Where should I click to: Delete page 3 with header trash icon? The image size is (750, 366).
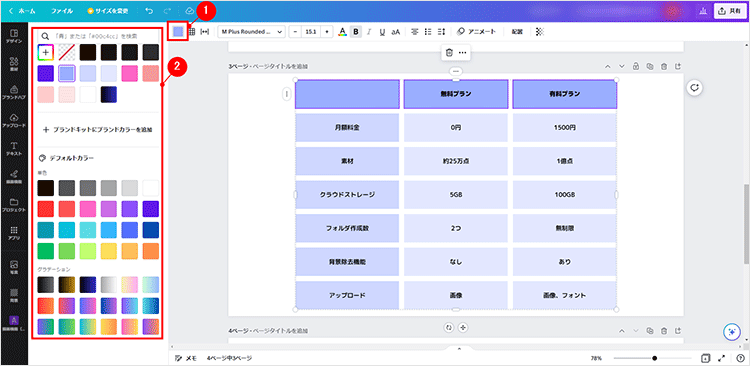(664, 66)
